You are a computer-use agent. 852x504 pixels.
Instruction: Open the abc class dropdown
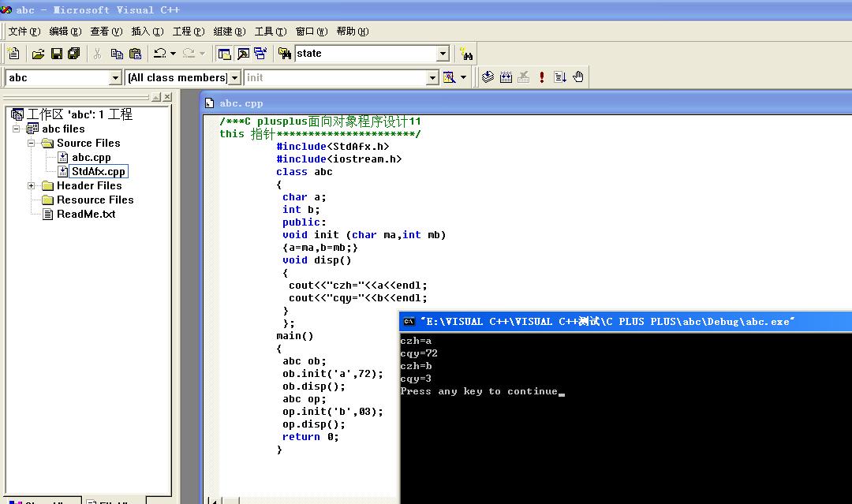click(x=115, y=78)
